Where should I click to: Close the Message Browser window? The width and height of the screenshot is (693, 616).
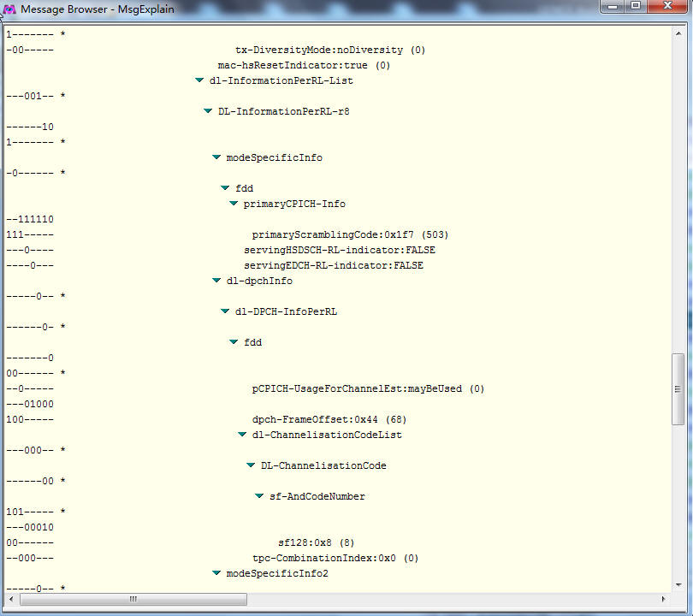click(x=668, y=6)
